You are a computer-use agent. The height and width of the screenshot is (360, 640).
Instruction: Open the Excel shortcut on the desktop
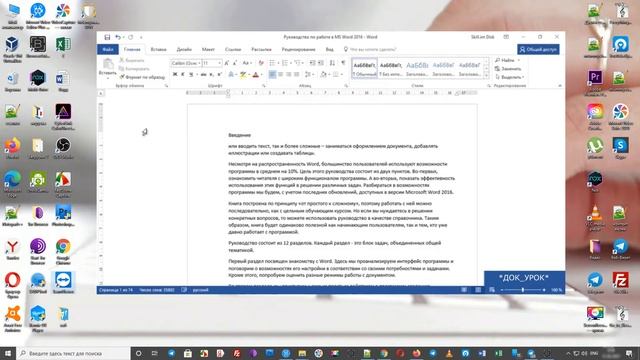[63, 46]
